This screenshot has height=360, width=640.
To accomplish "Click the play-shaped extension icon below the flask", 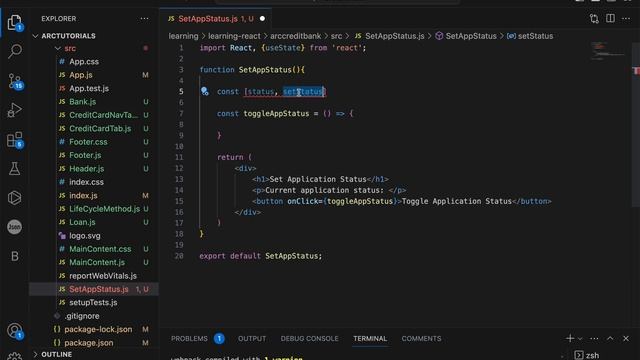I will pyautogui.click(x=15, y=198).
